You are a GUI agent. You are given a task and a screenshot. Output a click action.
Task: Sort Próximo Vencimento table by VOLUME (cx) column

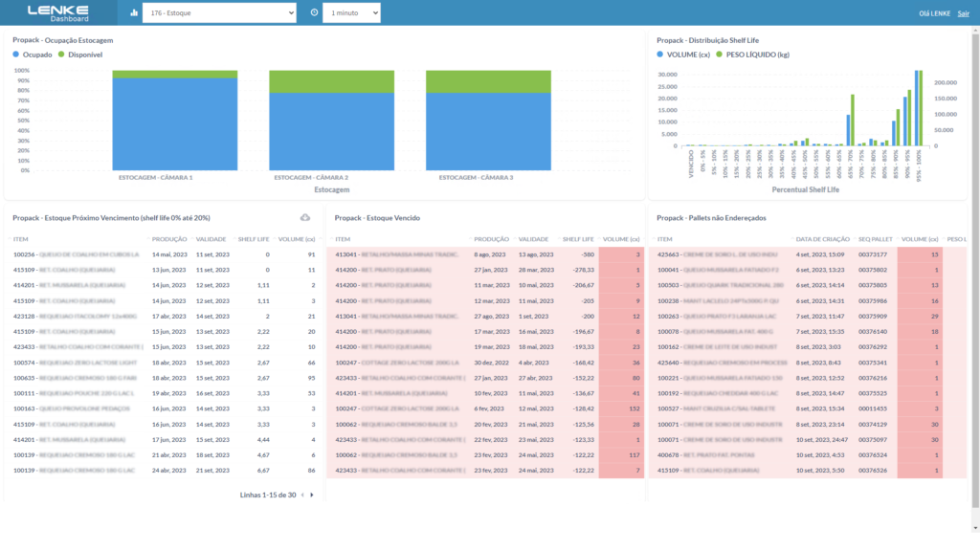coord(297,239)
